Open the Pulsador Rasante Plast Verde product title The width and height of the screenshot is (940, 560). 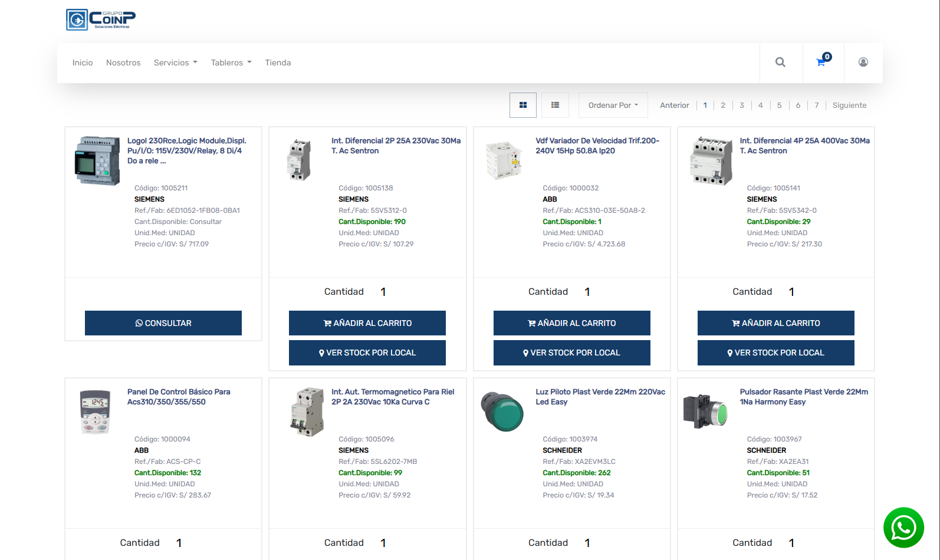tap(803, 397)
